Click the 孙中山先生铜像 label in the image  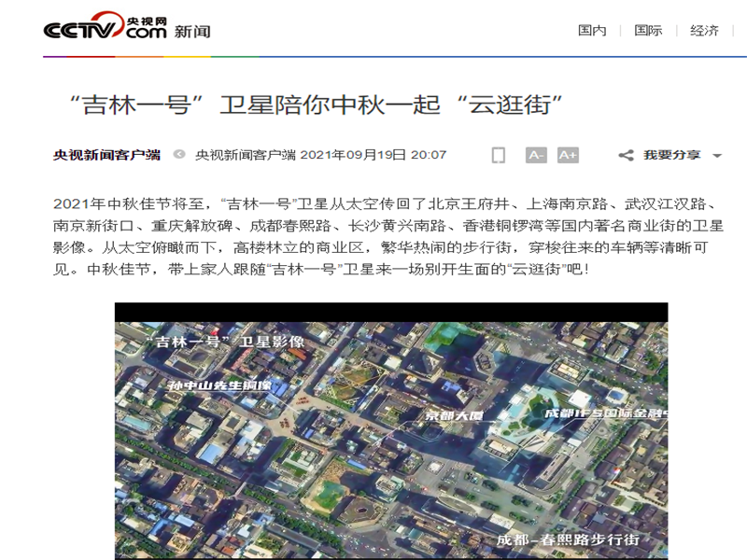coord(219,385)
